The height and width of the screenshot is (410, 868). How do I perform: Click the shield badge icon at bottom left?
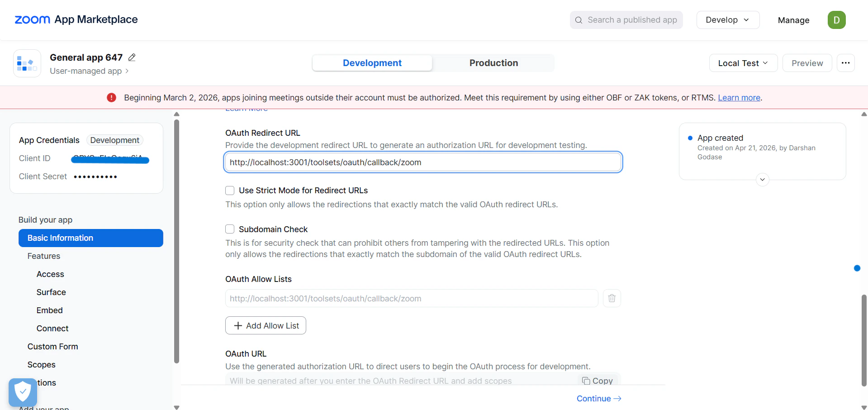tap(23, 392)
